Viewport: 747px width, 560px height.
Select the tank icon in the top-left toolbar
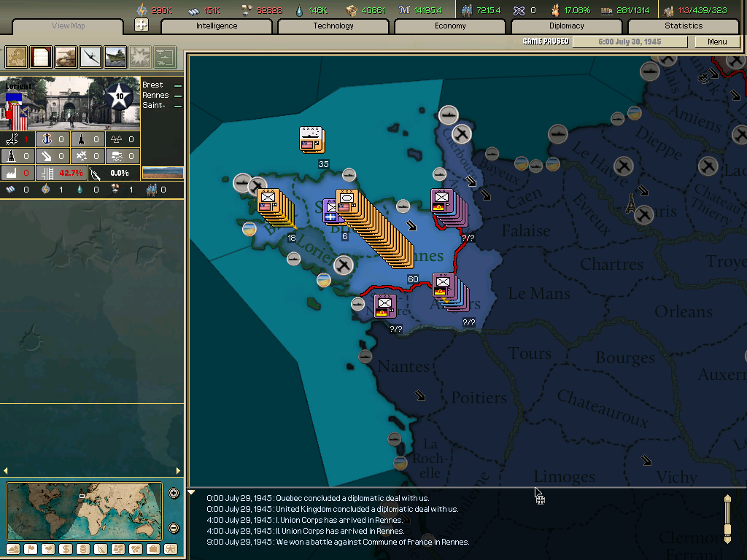coord(64,57)
